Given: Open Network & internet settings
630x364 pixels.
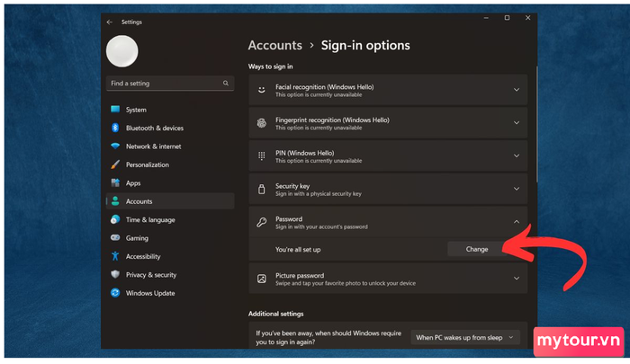Looking at the screenshot, I should (x=170, y=146).
